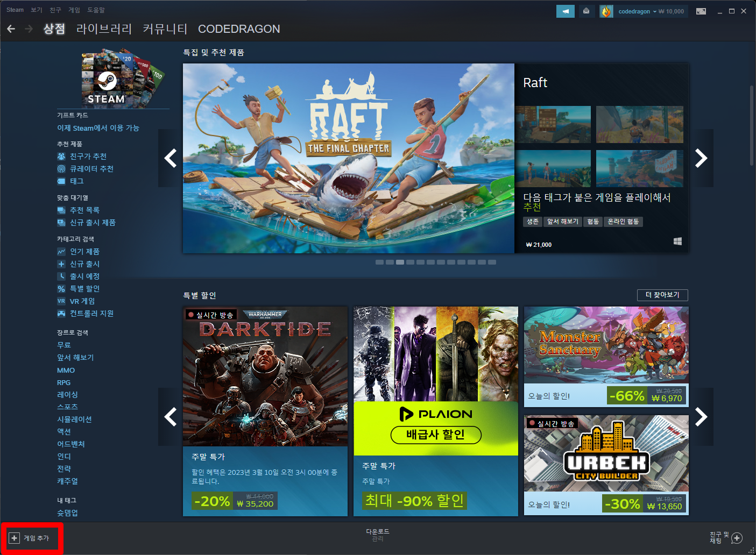Click the 태그 tag icon
Image resolution: width=756 pixels, height=555 pixels.
tap(61, 181)
